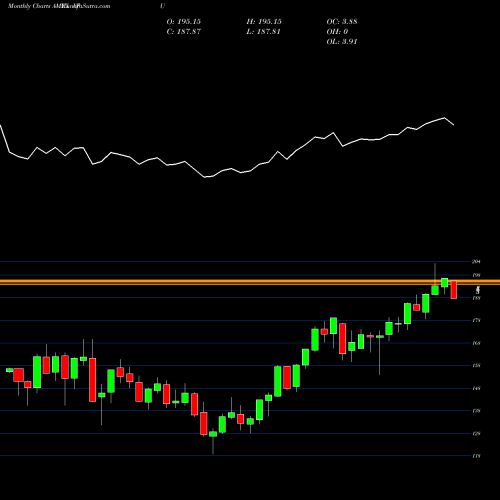Image resolution: width=500 pixels, height=500 pixels.
Task: Click the 204 price axis label
Action: [476, 262]
